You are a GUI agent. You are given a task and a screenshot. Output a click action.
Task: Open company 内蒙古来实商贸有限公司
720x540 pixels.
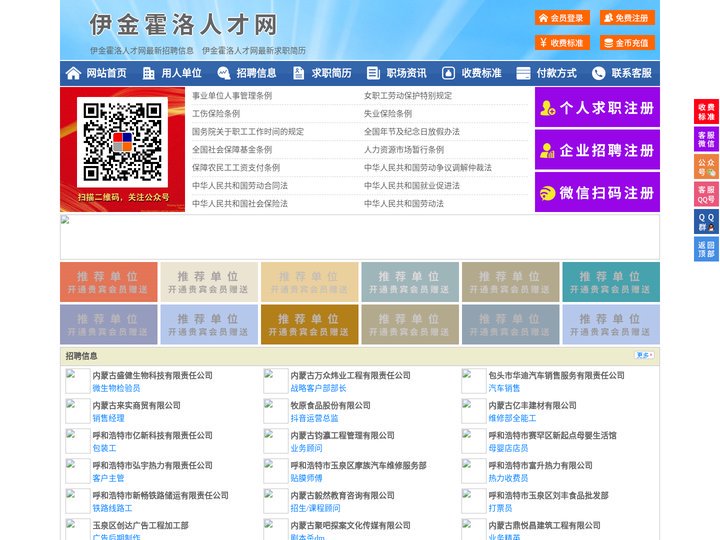tap(136, 405)
